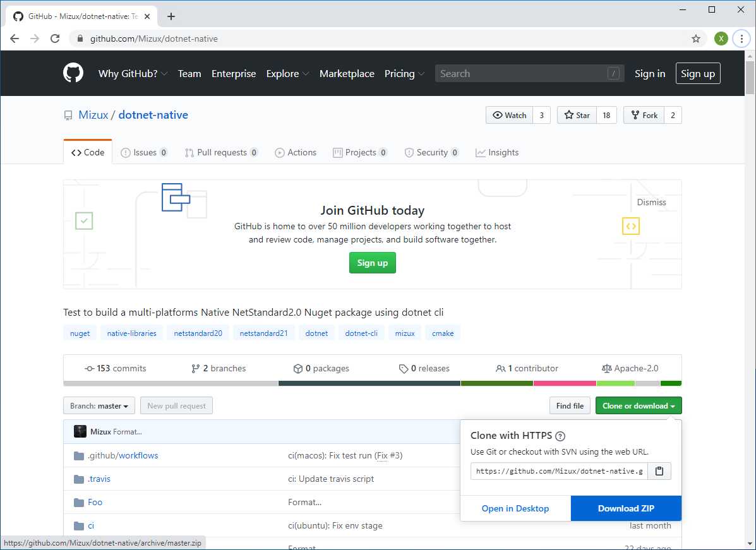Open the Team page

[189, 73]
